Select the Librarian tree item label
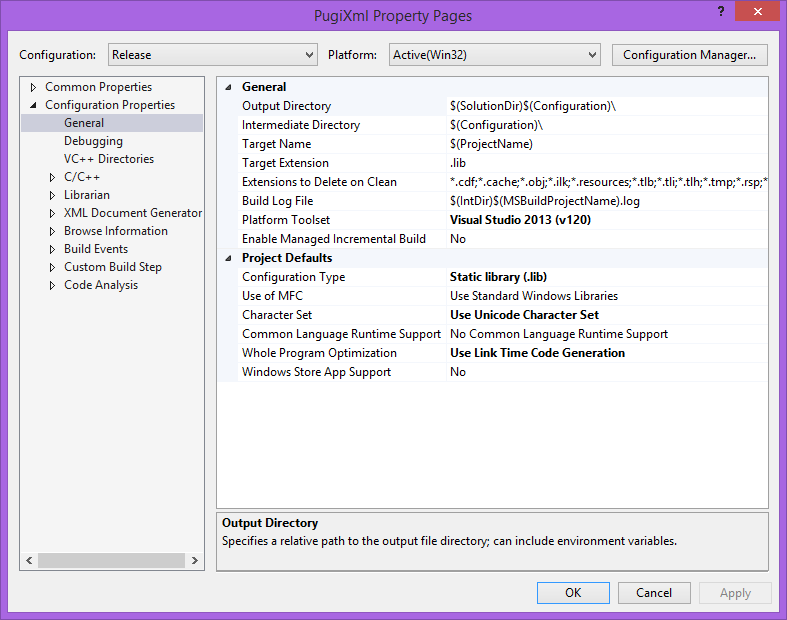Viewport: 787px width, 620px height. (87, 195)
